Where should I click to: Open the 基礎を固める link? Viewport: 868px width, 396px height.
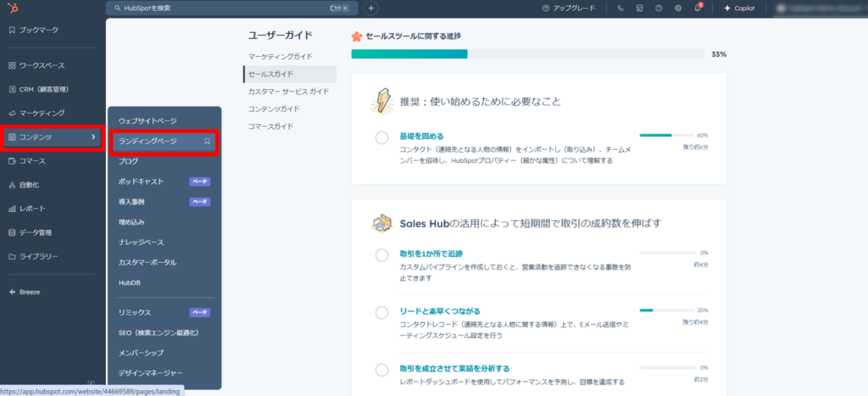421,137
